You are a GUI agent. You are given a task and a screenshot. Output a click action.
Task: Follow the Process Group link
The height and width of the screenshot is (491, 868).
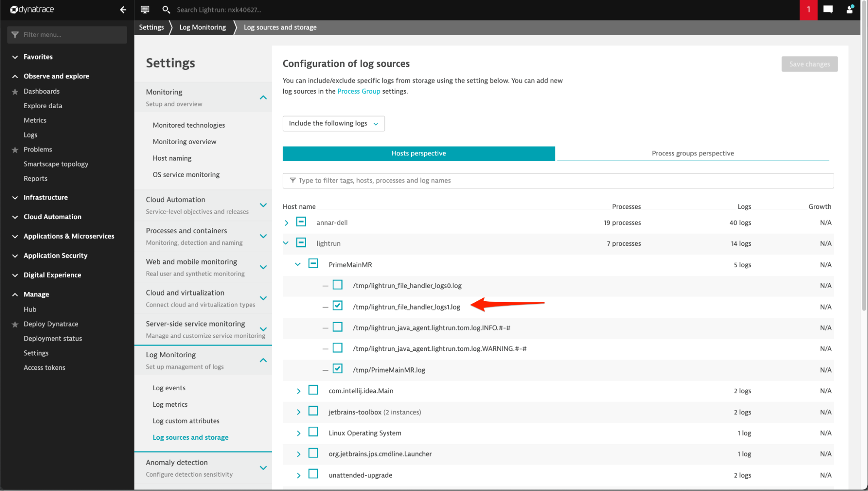click(358, 91)
